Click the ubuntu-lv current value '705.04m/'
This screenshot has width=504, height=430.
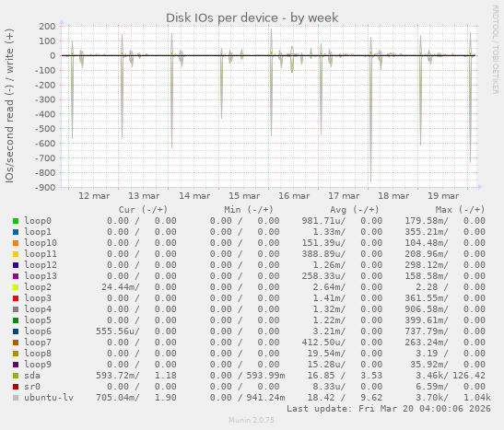(x=118, y=398)
